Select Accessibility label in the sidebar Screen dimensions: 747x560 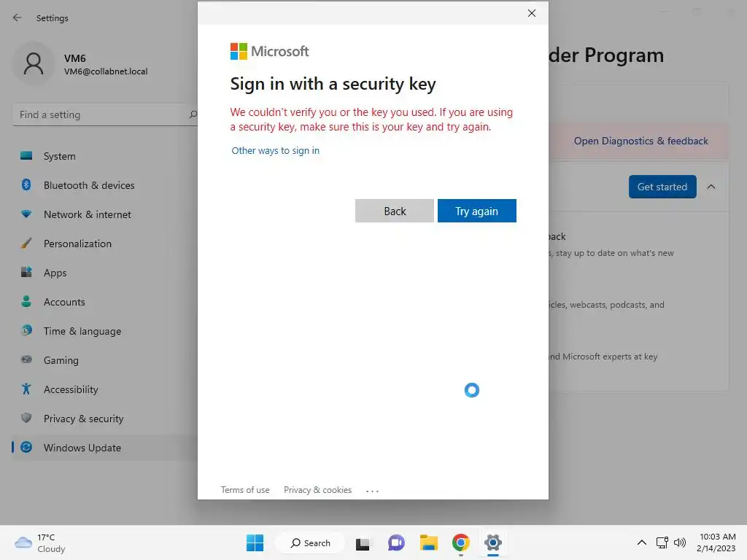coord(71,389)
